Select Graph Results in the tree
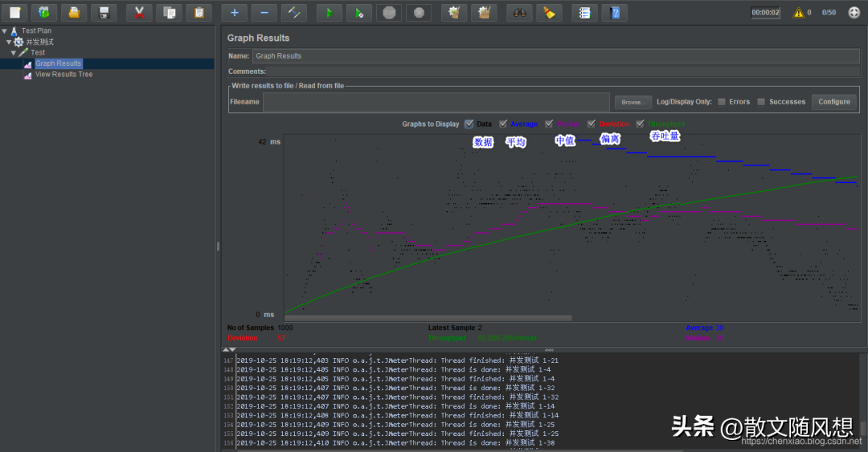This screenshot has width=868, height=452. [x=58, y=63]
